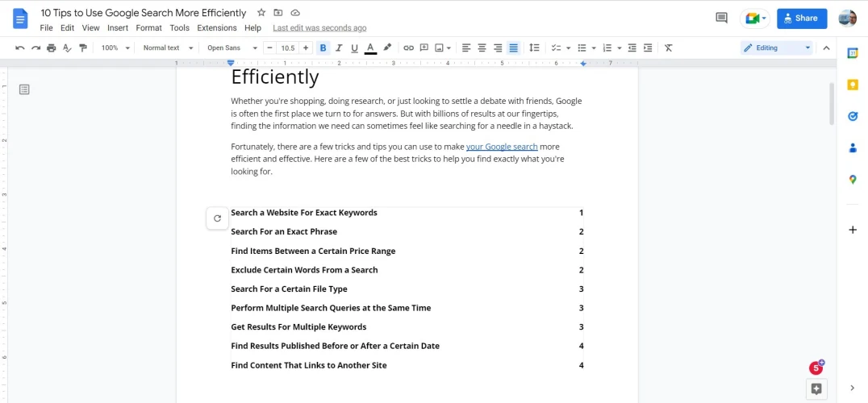
Task: Open the Open Sans font dropdown
Action: point(232,48)
